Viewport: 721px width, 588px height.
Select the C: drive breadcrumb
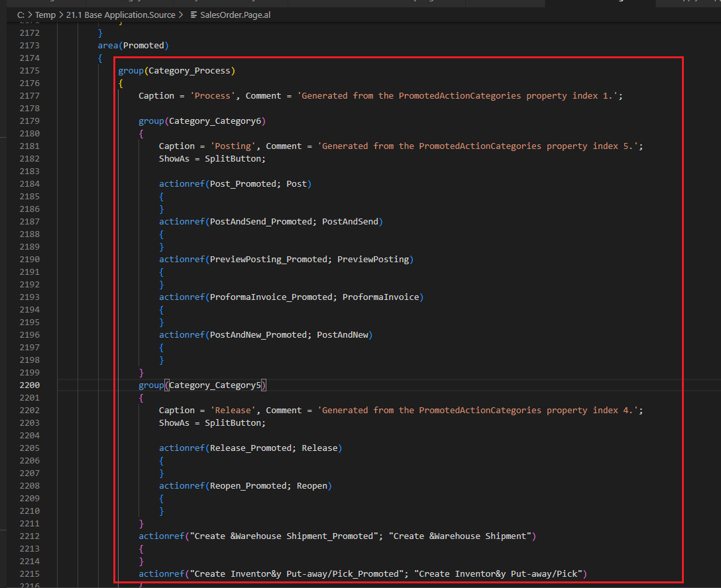click(x=21, y=15)
